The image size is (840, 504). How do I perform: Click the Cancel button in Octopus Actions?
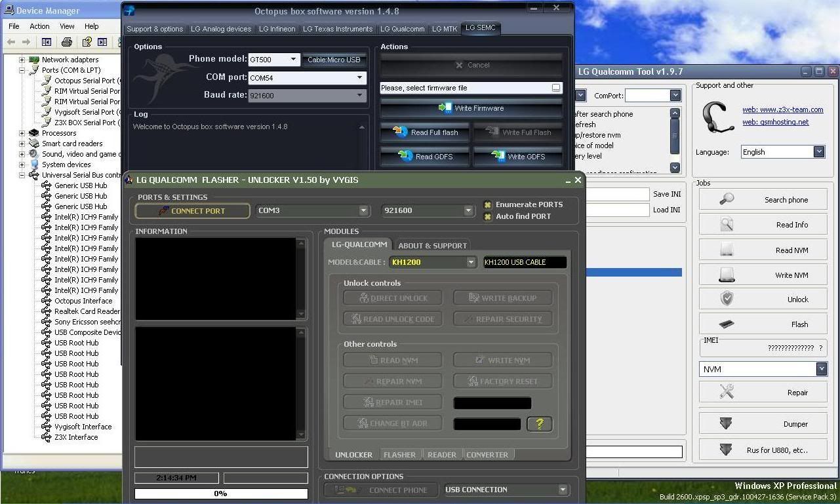point(471,65)
